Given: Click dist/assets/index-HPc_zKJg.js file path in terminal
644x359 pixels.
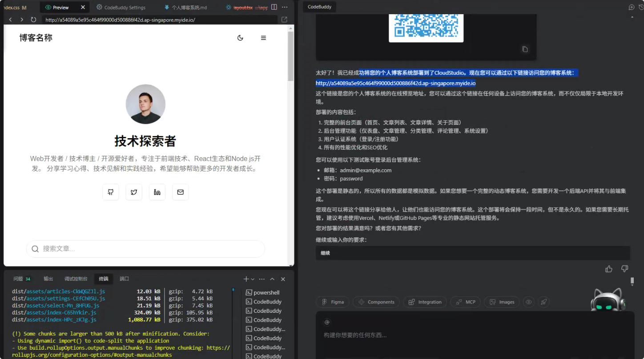Looking at the screenshot, I should coord(54,319).
